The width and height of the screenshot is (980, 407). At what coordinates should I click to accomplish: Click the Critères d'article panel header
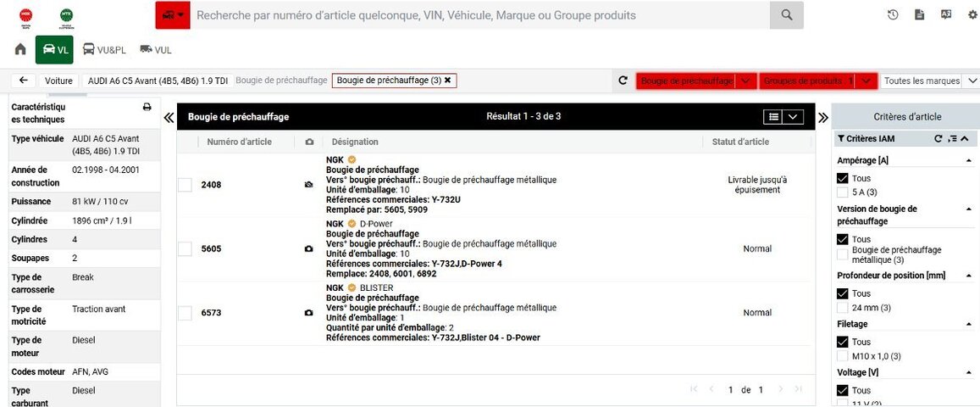click(x=907, y=116)
